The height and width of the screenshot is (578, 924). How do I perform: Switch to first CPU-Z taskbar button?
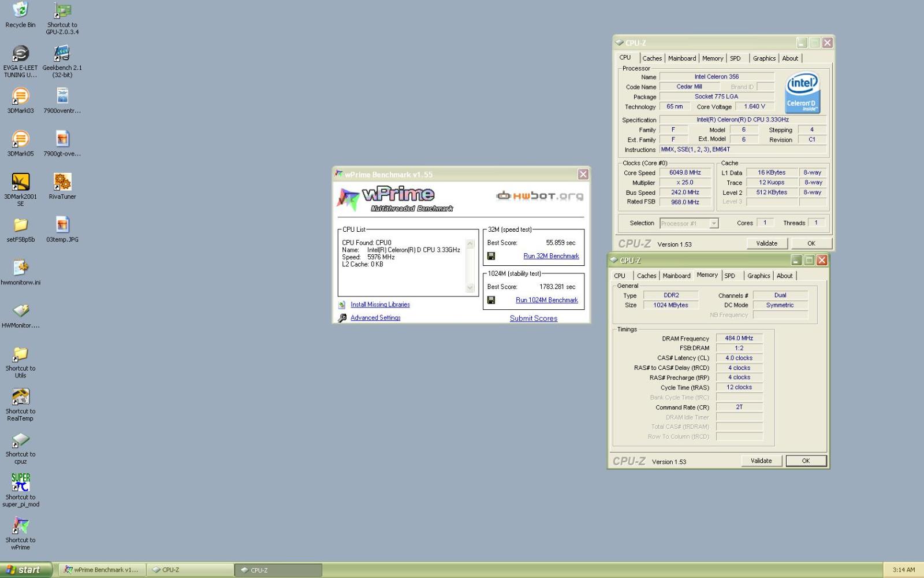coord(190,570)
